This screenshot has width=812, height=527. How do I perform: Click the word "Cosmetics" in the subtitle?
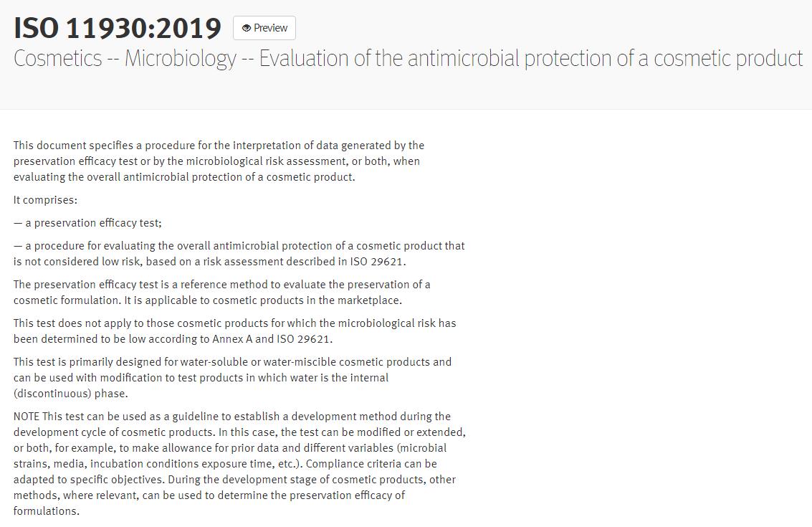pyautogui.click(x=58, y=58)
